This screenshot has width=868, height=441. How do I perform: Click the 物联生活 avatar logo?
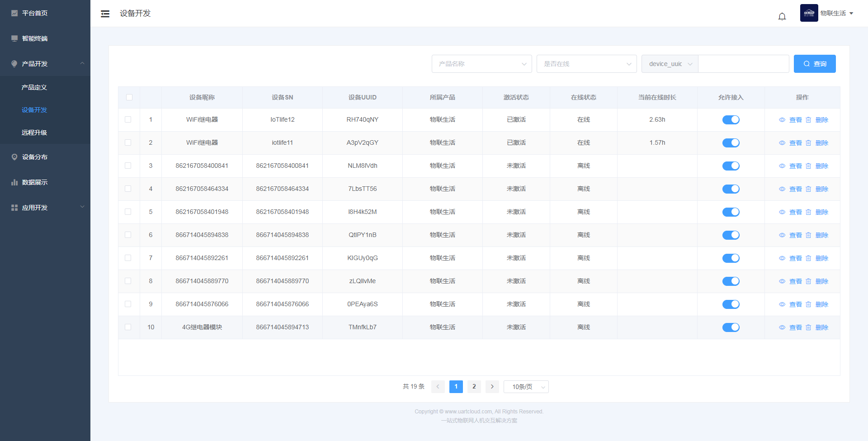809,13
